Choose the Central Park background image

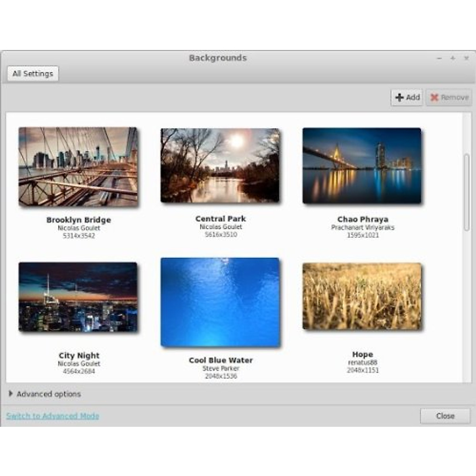pos(220,165)
